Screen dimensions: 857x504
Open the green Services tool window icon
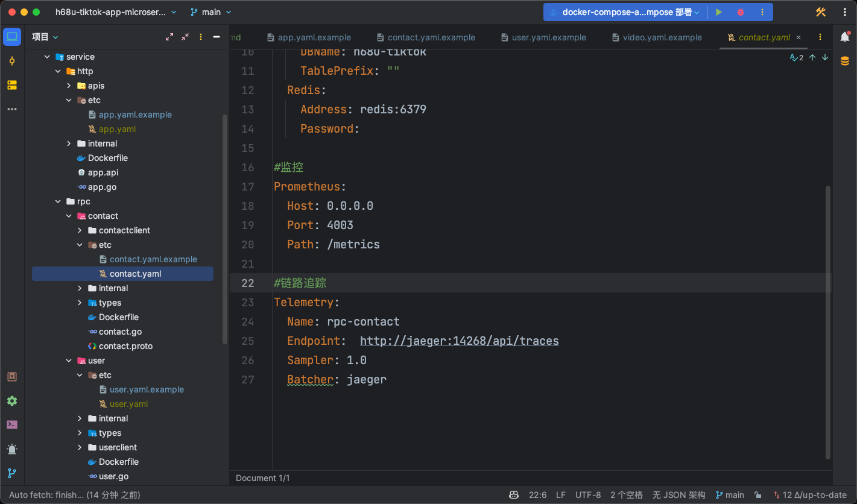click(11, 401)
